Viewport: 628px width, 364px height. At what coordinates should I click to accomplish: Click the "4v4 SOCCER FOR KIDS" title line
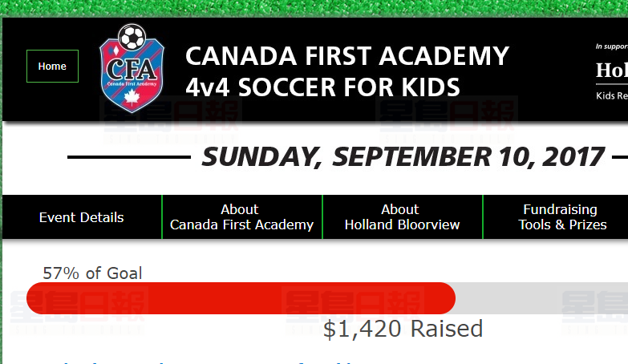coord(322,86)
